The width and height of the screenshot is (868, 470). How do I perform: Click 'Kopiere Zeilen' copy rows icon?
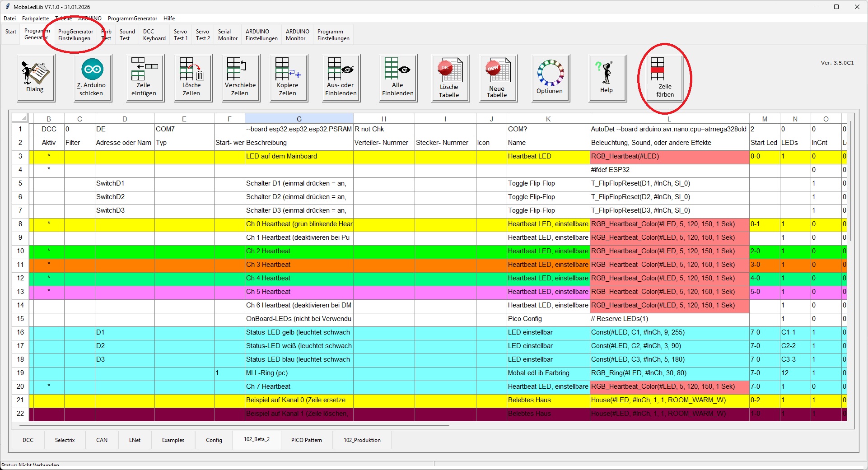[288, 77]
